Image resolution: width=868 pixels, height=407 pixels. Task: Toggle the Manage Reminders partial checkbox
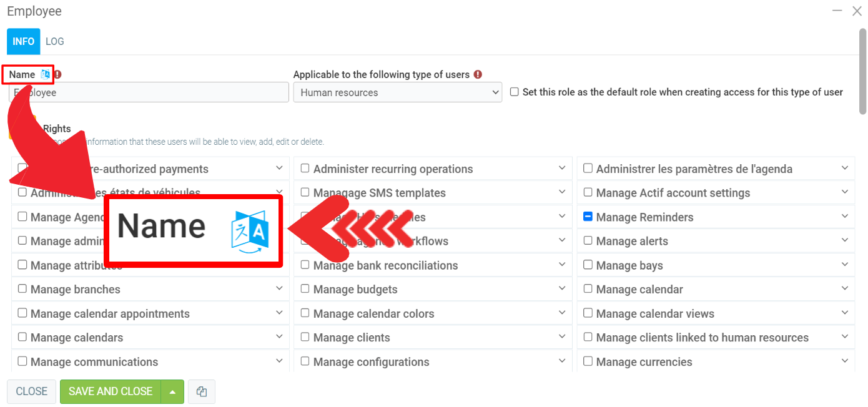coord(588,217)
